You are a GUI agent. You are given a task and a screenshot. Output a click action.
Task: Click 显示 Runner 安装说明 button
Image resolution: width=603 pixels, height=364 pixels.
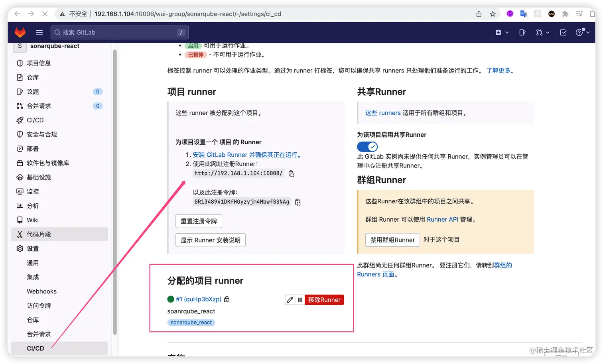pos(211,240)
